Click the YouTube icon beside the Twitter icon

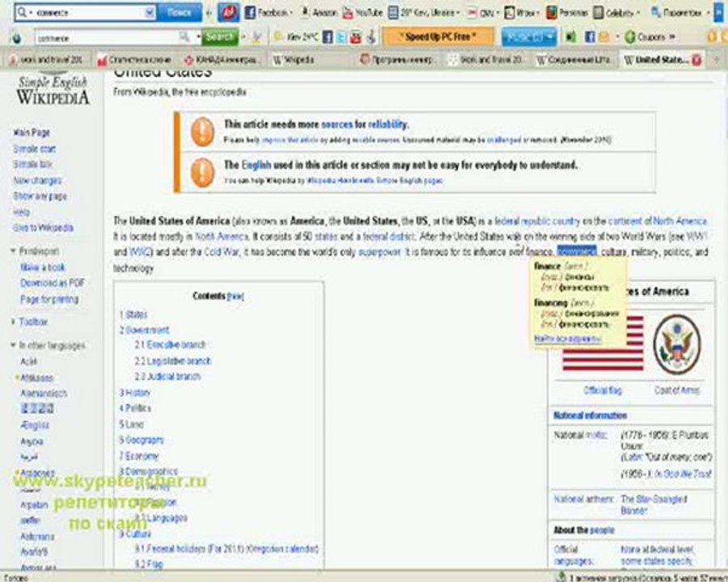point(356,37)
